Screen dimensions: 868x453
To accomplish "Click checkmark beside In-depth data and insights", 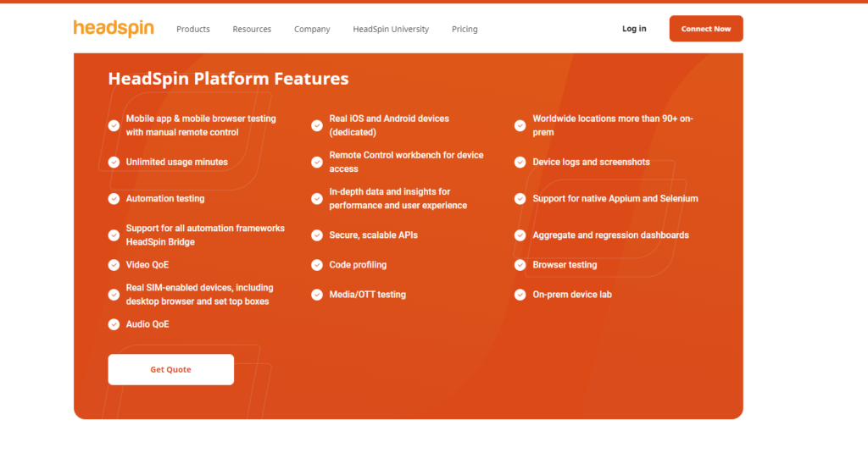I will pos(317,199).
